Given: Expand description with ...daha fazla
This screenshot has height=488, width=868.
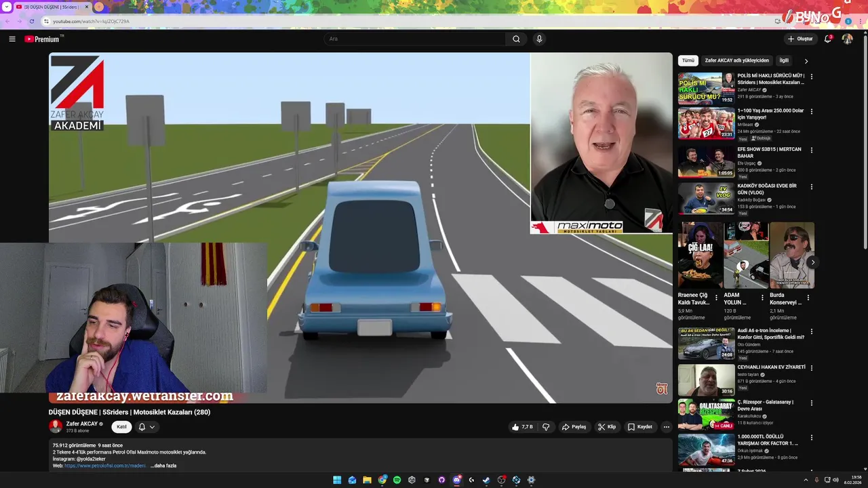Looking at the screenshot, I should coord(163,466).
